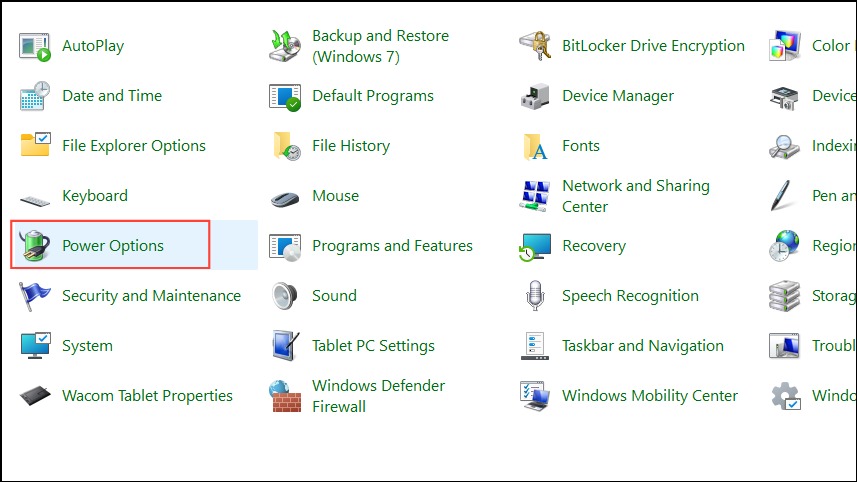This screenshot has width=857, height=482.
Task: Open Backup and Restore (Windows 7)
Action: point(380,46)
